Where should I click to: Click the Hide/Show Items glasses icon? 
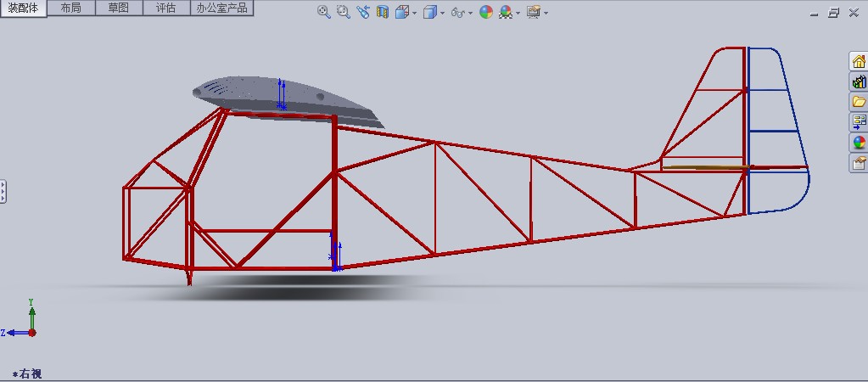coord(458,12)
